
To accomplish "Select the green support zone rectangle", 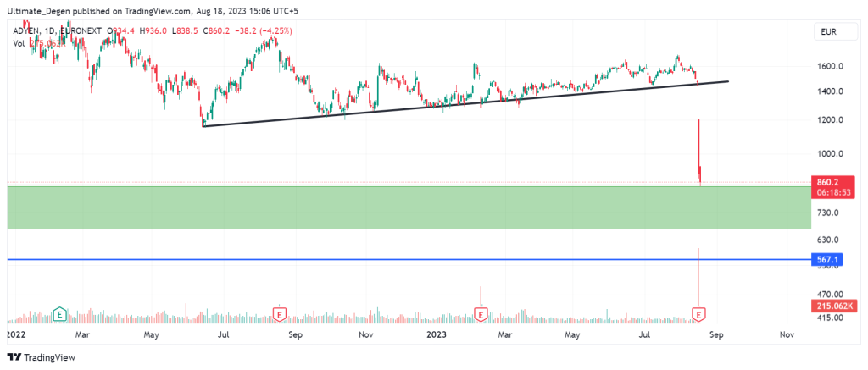I will [409, 207].
